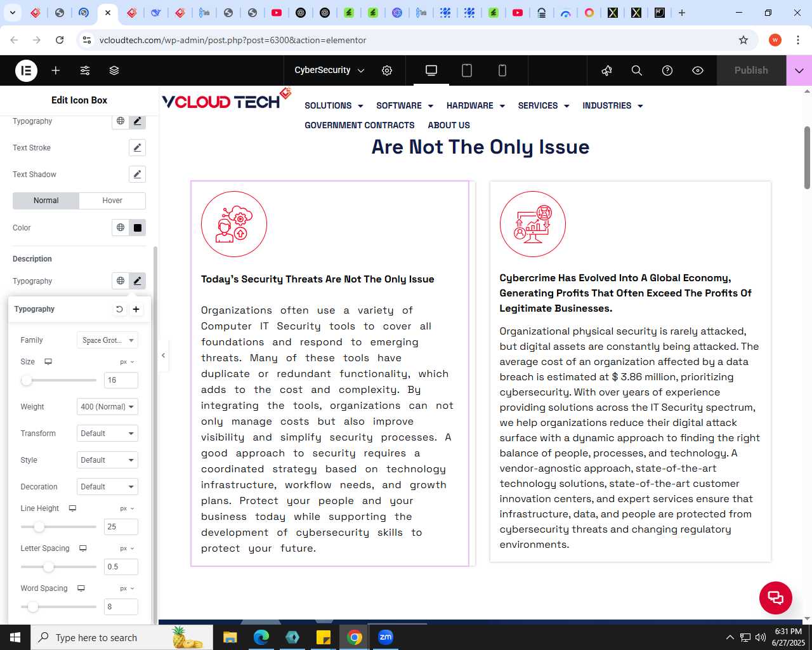
Task: Select the Hover state tab
Action: tap(112, 201)
